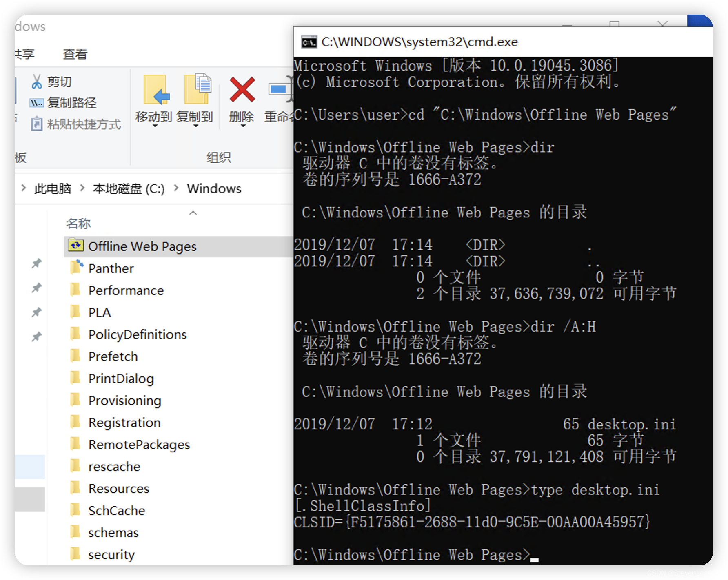
Task: Open the Copy to dropdown arrow
Action: [x=196, y=126]
